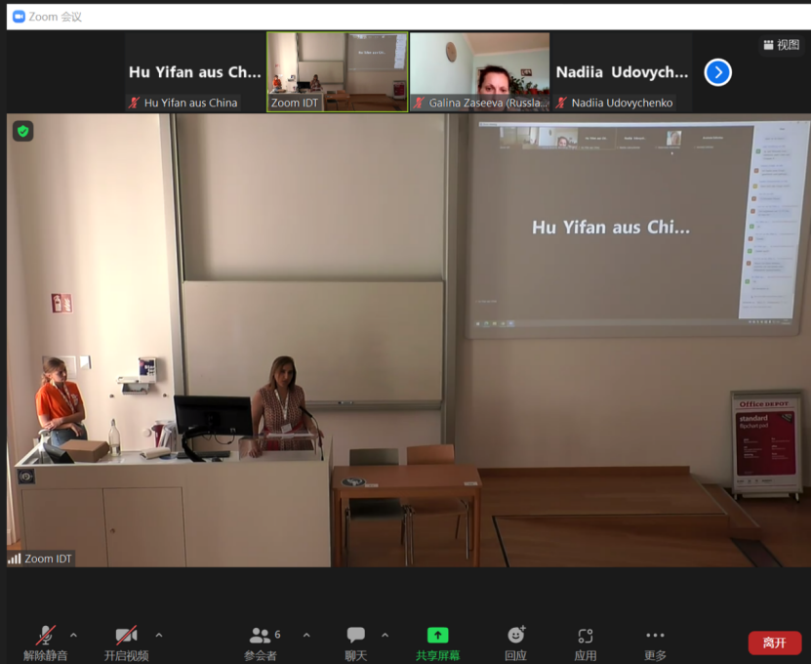This screenshot has width=812, height=665.
Task: Expand arrow next to 聊天
Action: [385, 636]
